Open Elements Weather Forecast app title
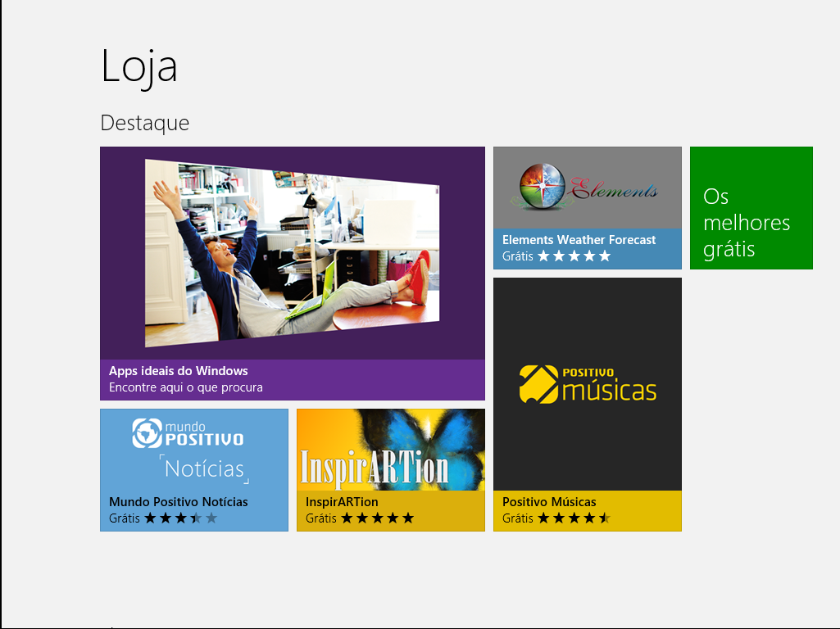 579,240
